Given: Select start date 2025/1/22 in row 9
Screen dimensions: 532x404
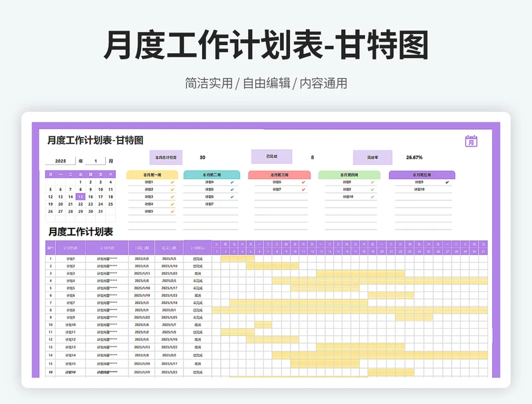Looking at the screenshot, I should (142, 317).
